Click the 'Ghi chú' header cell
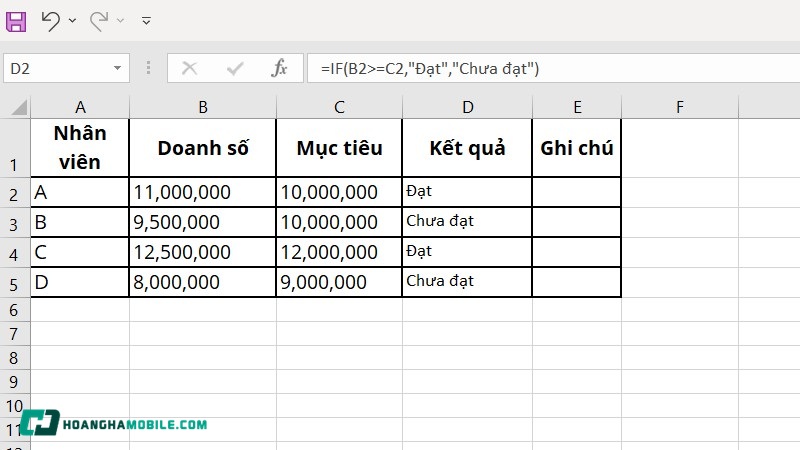800x450 pixels. tap(577, 148)
